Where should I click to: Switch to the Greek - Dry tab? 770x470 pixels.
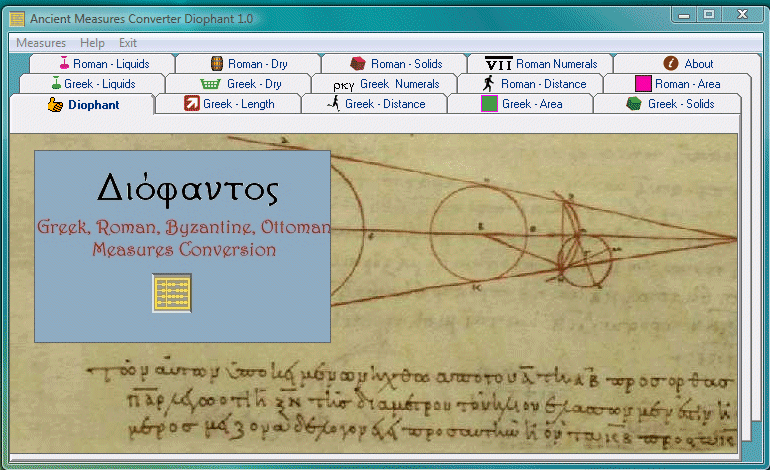tap(238, 84)
